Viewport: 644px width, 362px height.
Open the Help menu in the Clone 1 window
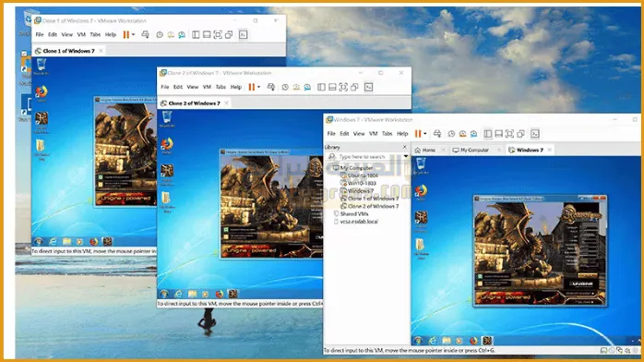[111, 34]
